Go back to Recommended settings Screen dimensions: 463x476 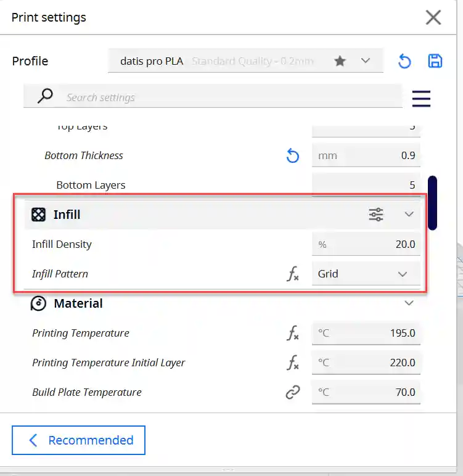(78, 440)
